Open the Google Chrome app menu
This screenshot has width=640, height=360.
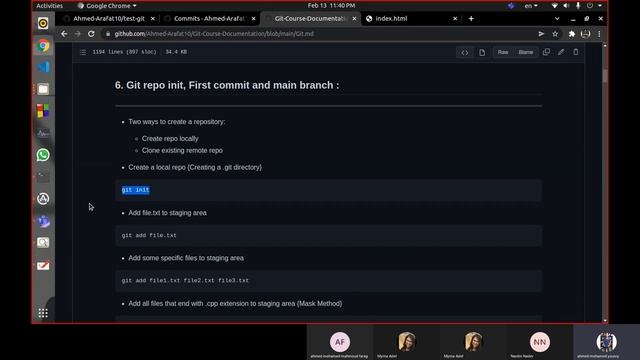107,6
